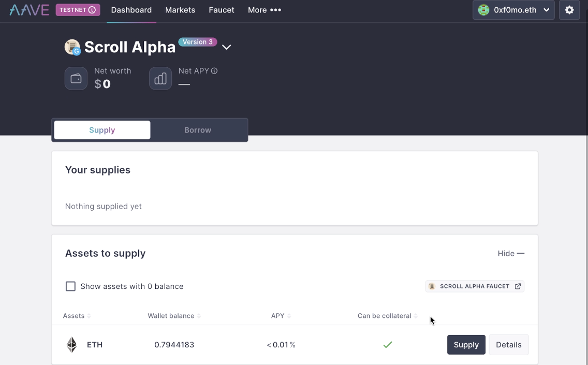
Task: Click the Assets to supply heading
Action: click(106, 254)
